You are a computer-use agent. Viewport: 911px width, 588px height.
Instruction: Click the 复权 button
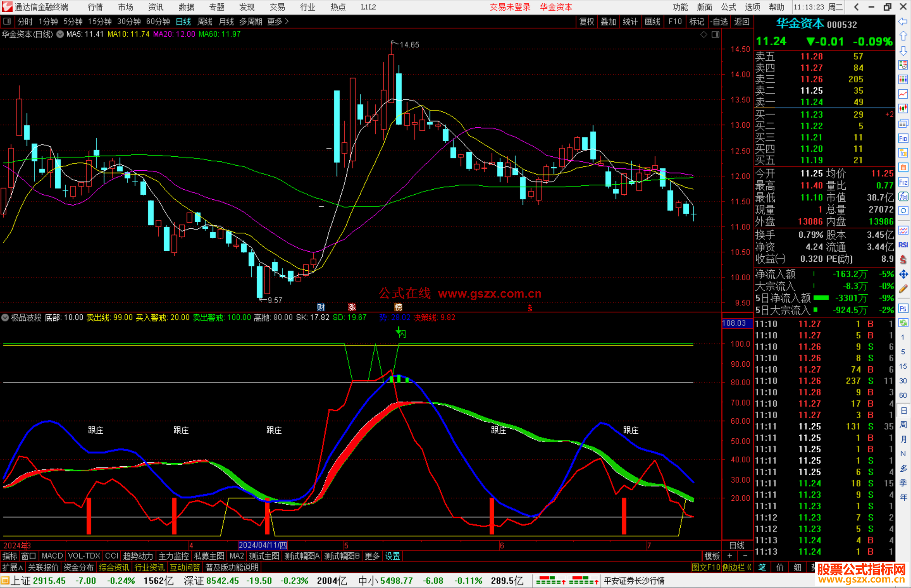click(x=587, y=21)
